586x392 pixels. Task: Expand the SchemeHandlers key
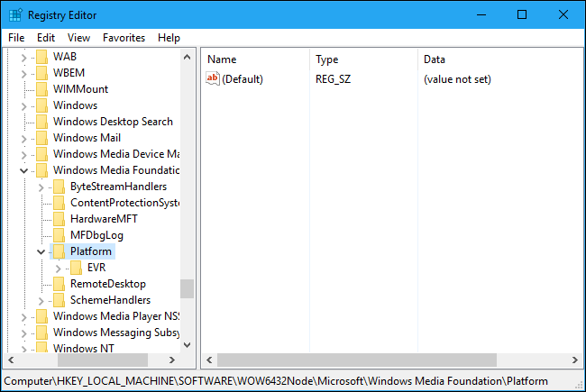(41, 301)
